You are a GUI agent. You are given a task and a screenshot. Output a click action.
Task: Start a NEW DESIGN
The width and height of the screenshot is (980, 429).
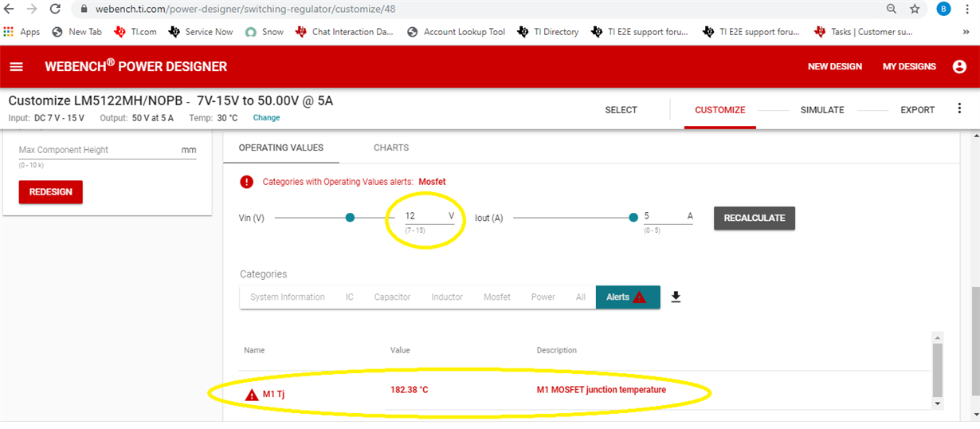(x=834, y=66)
